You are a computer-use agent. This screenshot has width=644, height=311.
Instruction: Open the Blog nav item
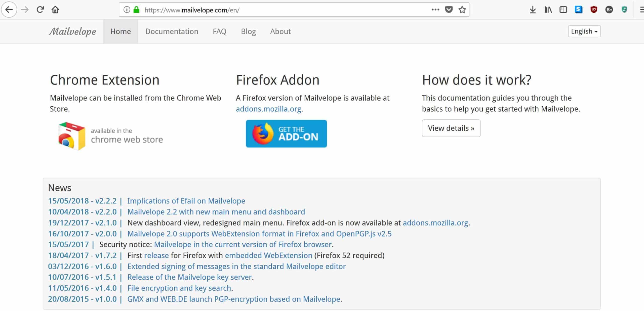point(248,31)
